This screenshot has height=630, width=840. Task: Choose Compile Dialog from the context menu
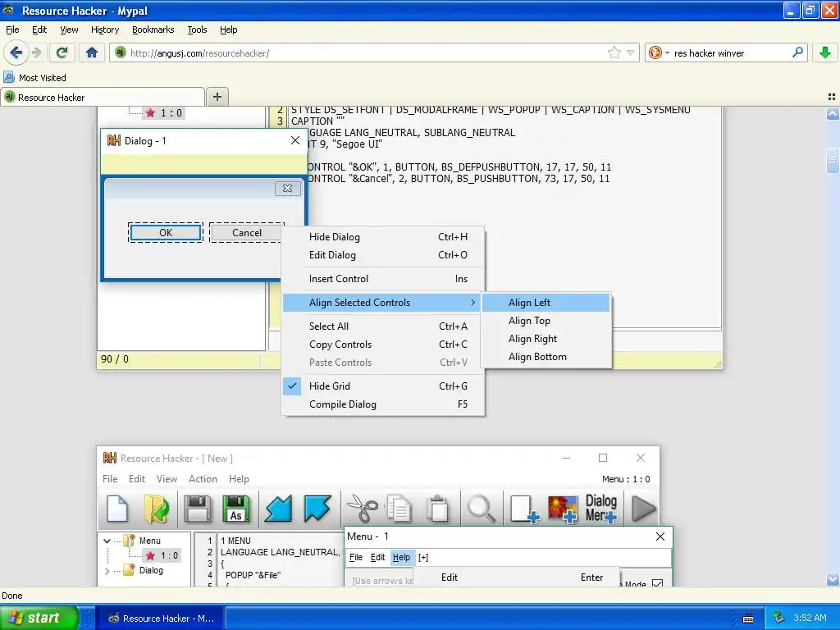point(383,404)
